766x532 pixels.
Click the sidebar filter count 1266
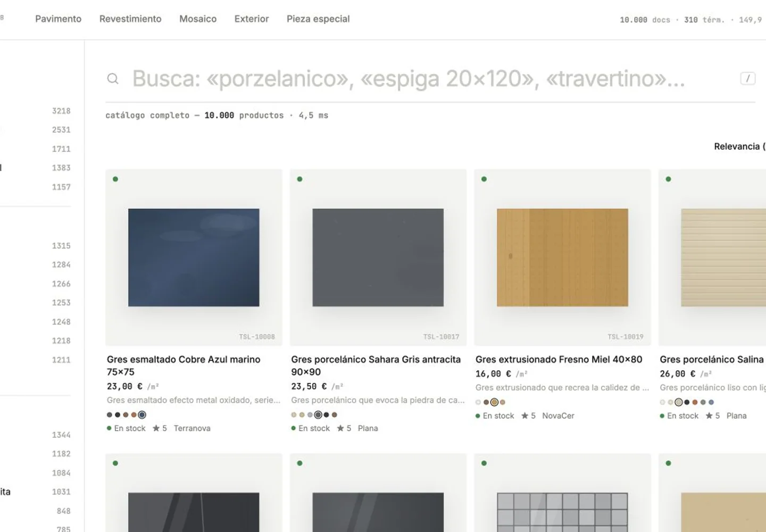61,284
